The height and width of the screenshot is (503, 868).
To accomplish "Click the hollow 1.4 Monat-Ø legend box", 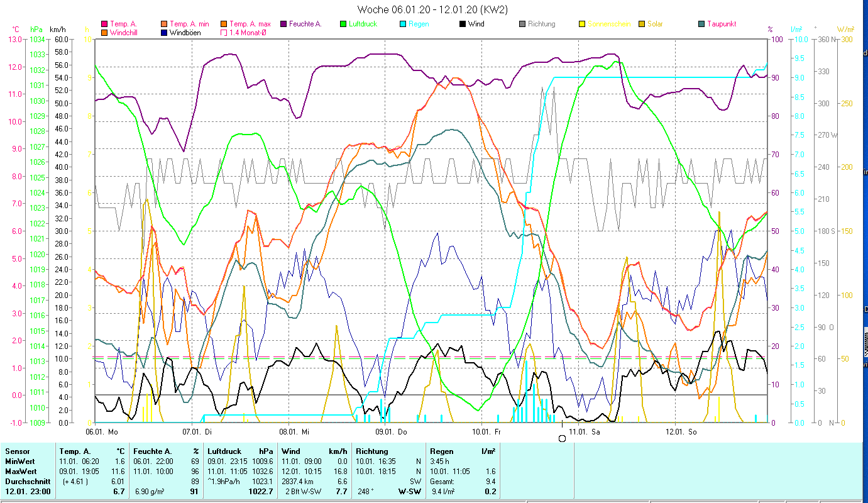I will [223, 32].
